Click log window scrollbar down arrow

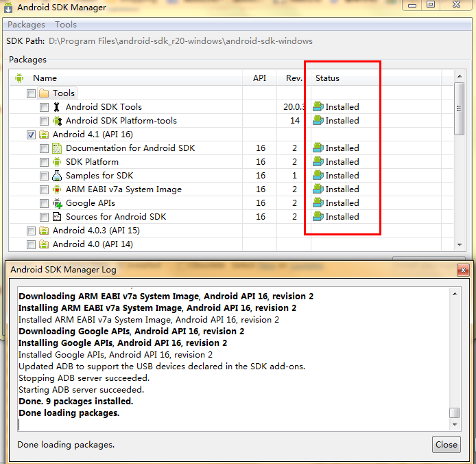[455, 424]
